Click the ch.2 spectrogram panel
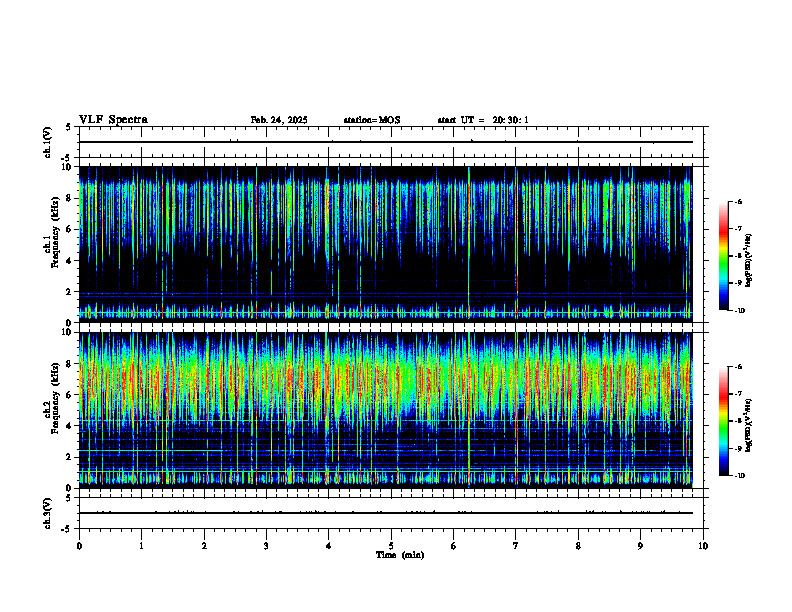Viewport: 792px width, 612px height. pos(386,410)
